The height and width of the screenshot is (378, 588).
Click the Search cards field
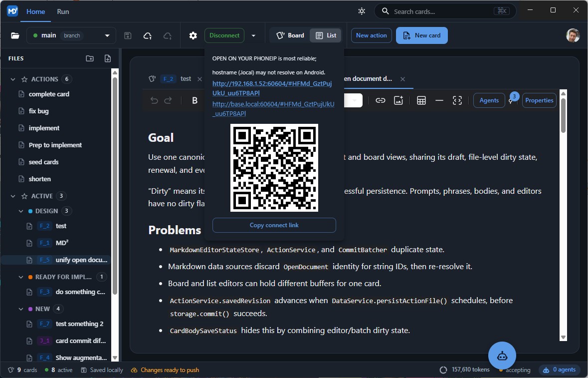[445, 11]
